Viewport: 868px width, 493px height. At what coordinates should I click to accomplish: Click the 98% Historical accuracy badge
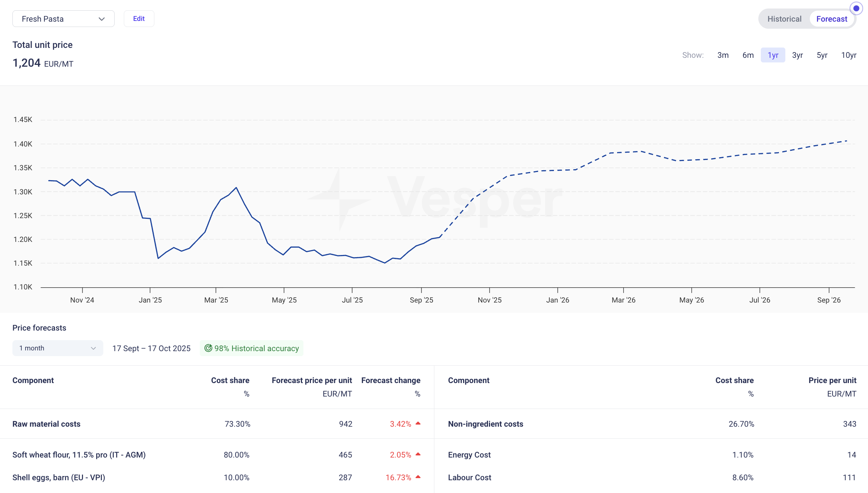click(x=252, y=348)
